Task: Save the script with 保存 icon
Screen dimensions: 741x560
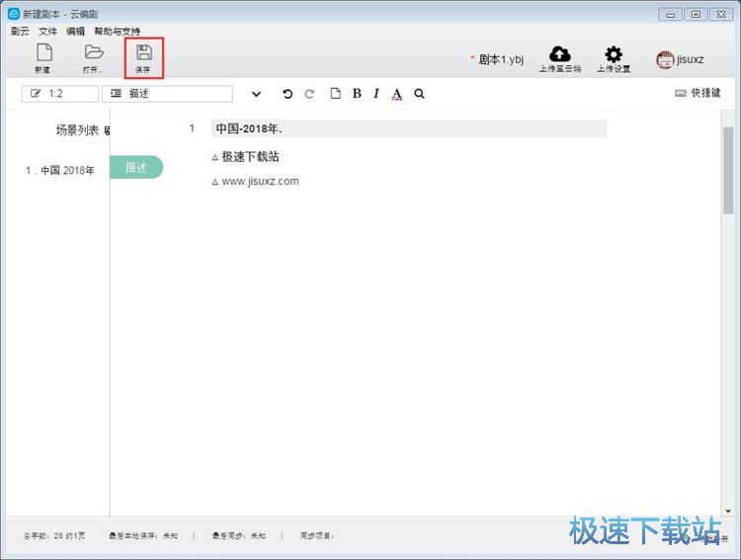Action: 143,58
